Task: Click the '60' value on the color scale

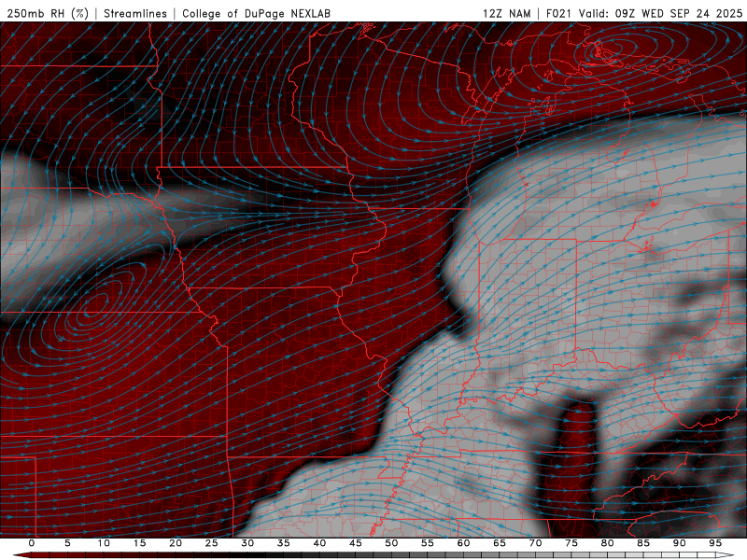Action: 463,543
